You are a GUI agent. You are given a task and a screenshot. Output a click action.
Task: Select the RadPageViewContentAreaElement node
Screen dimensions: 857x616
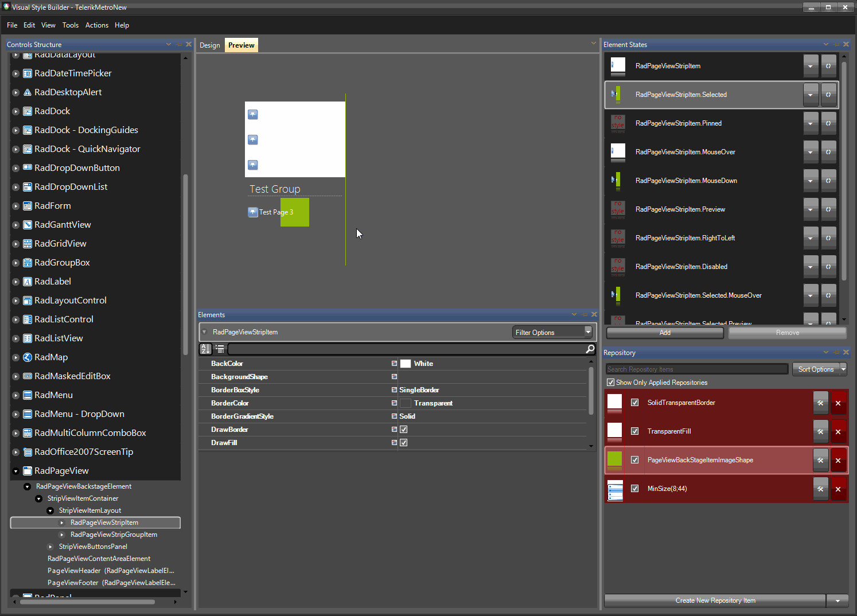tap(99, 559)
